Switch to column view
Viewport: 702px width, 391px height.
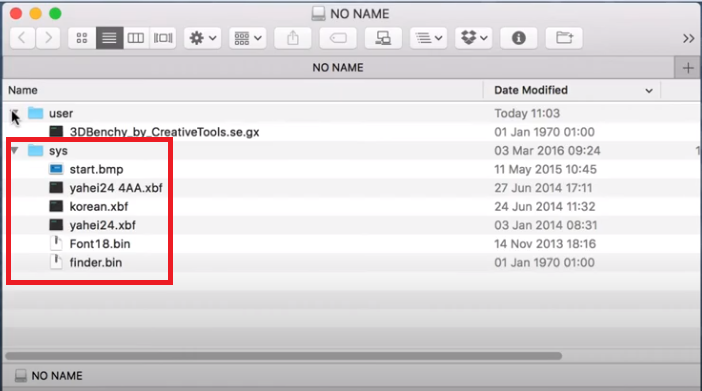(x=136, y=38)
